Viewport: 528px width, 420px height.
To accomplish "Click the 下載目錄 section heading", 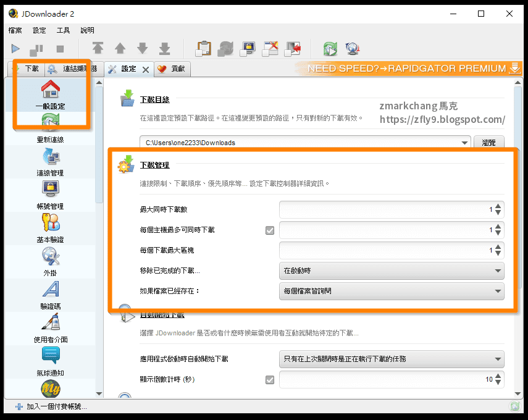I will pos(154,99).
